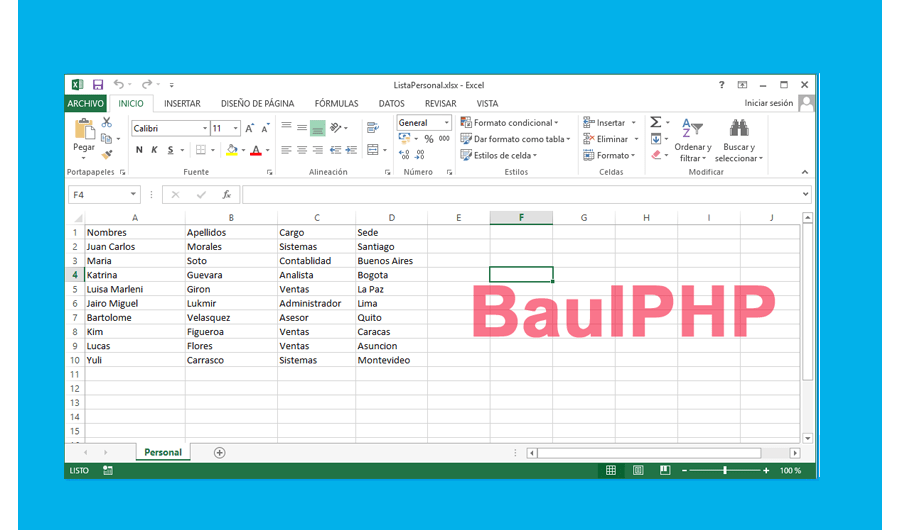Switch to the FÓRMULAS tab

pyautogui.click(x=336, y=103)
